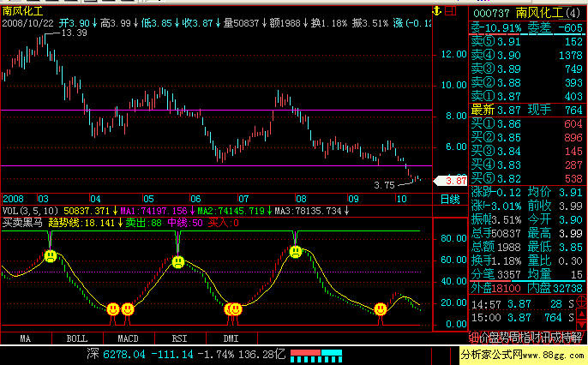
Task: Click the 内盘32738 value
Action: pyautogui.click(x=555, y=288)
